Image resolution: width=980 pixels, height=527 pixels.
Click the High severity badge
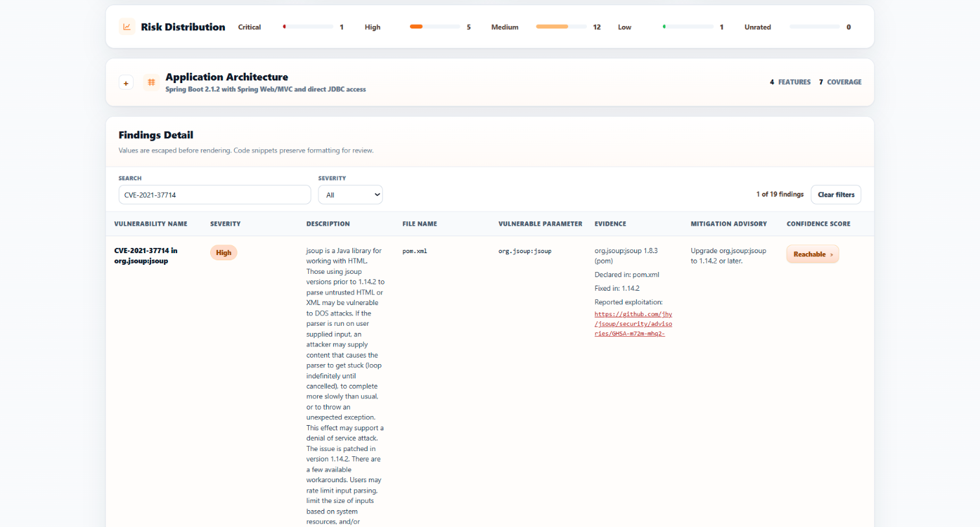coord(224,253)
